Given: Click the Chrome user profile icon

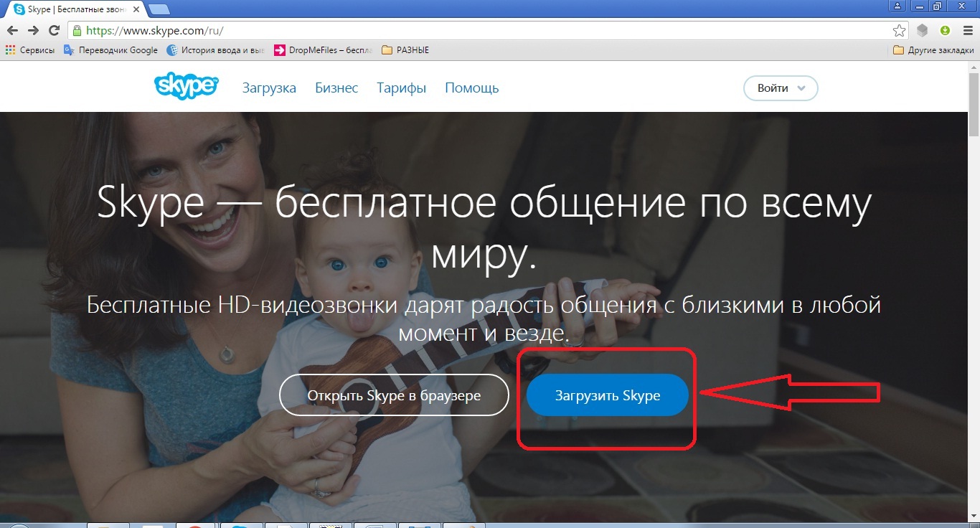Looking at the screenshot, I should (897, 6).
